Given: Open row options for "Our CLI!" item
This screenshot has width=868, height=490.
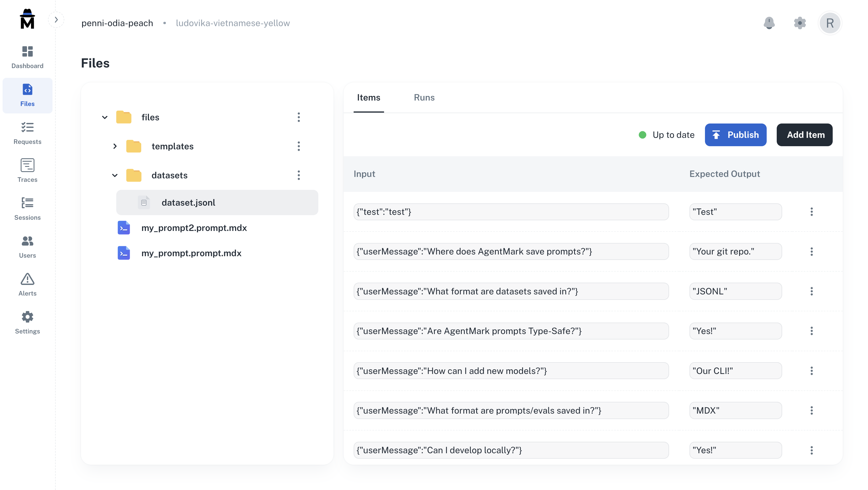Looking at the screenshot, I should click(811, 371).
